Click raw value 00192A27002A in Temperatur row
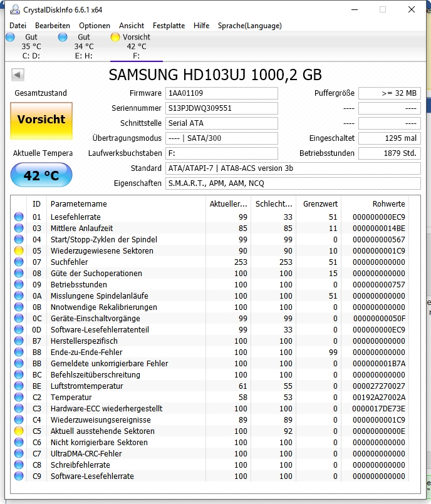Viewport: 431px width, 504px height. coord(379,398)
